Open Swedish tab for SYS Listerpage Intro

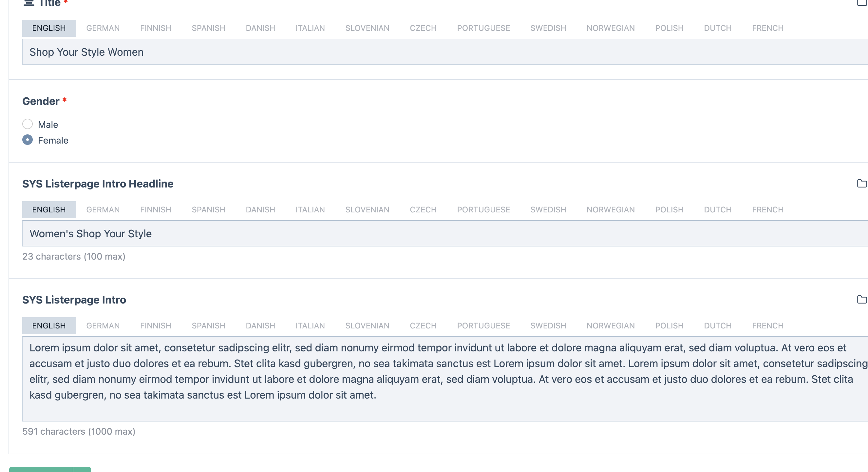[548, 326]
